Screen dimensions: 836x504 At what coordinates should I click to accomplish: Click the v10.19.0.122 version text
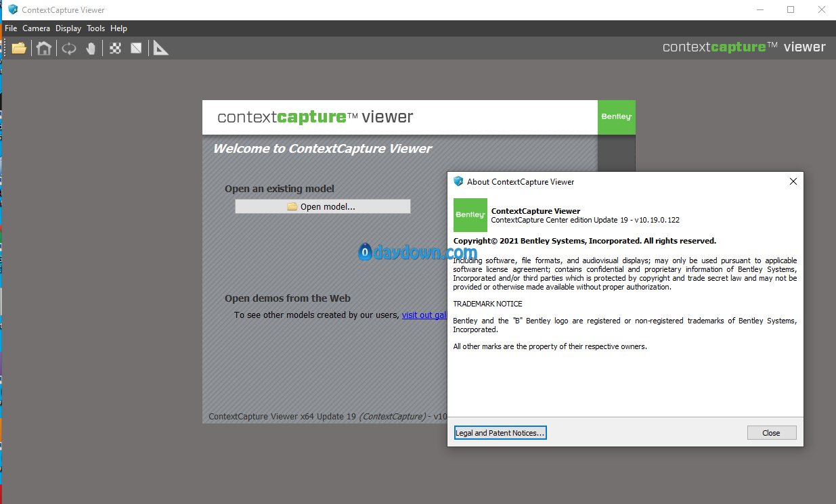[x=657, y=220]
